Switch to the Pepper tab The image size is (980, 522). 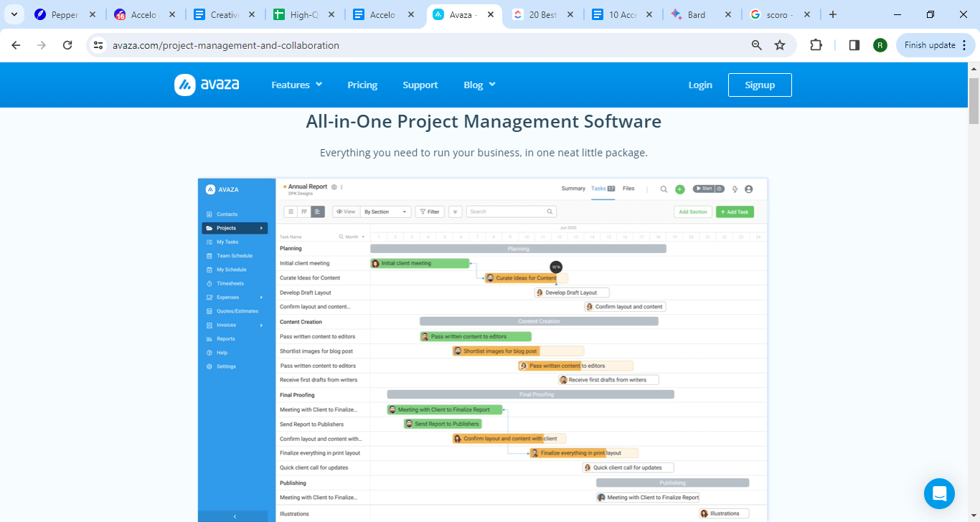point(65,14)
